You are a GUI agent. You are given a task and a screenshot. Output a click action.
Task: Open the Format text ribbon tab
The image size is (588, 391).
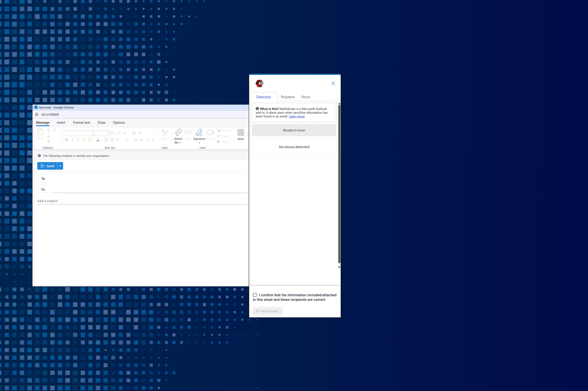[x=81, y=122]
